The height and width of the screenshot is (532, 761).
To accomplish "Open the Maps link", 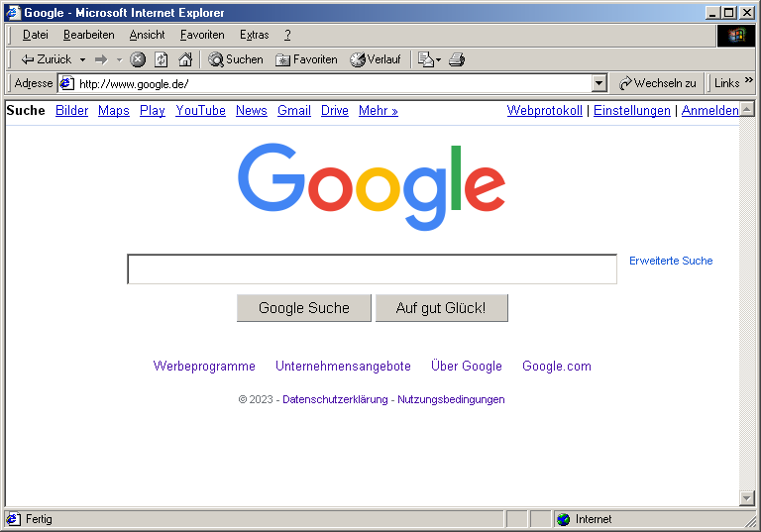I will pyautogui.click(x=114, y=111).
